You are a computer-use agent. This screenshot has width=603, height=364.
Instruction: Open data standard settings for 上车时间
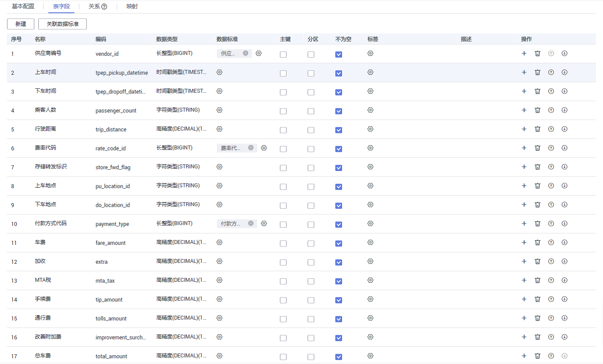220,73
